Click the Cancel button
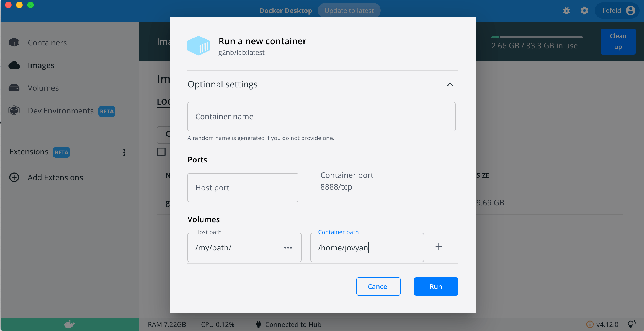 378,286
